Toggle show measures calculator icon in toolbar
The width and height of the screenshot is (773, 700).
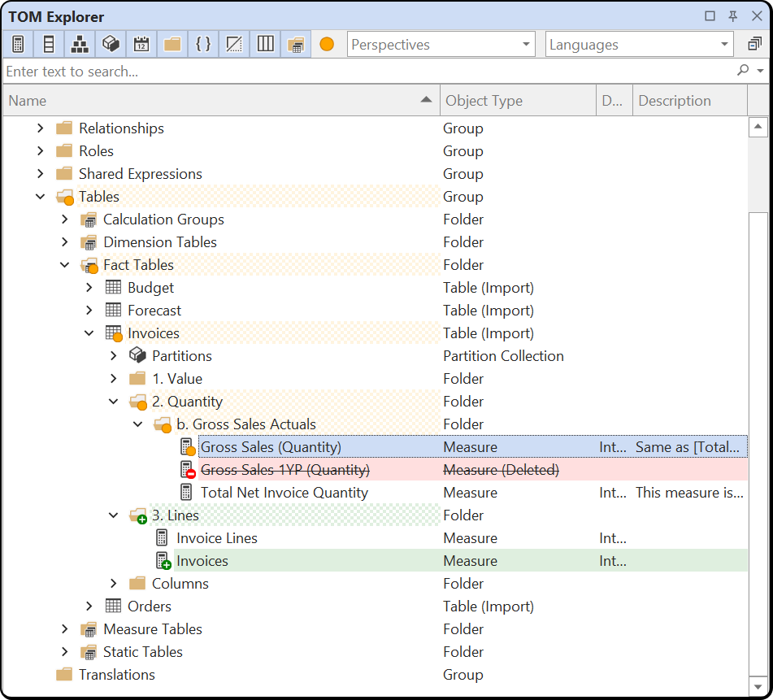click(x=18, y=45)
